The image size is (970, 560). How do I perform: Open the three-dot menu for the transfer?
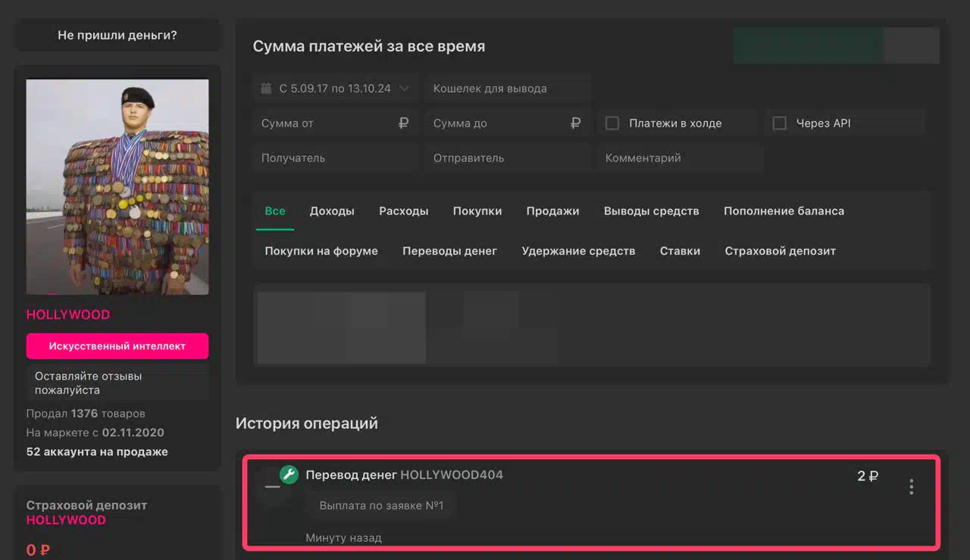[x=911, y=487]
